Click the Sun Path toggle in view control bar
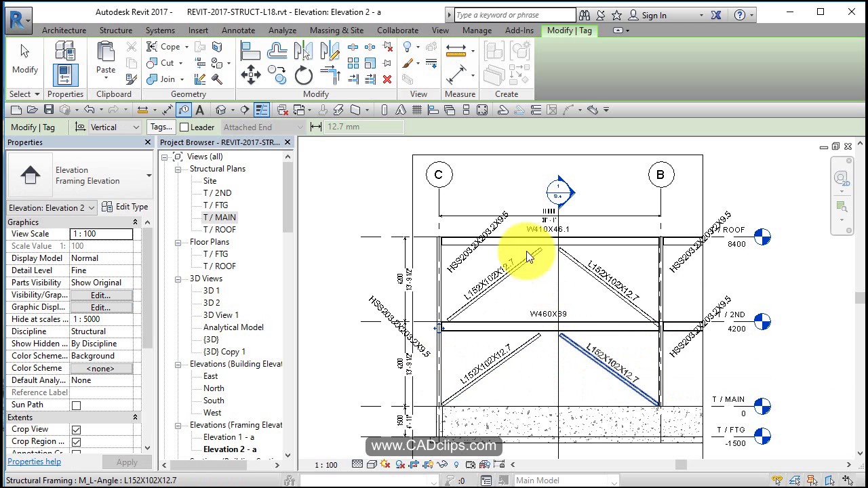The image size is (868, 488). pyautogui.click(x=386, y=465)
